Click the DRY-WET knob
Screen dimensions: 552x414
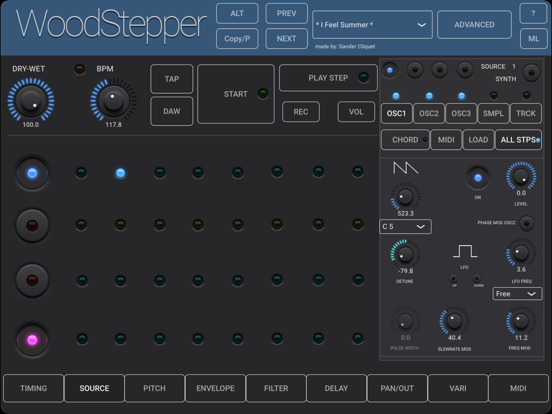[x=31, y=100]
